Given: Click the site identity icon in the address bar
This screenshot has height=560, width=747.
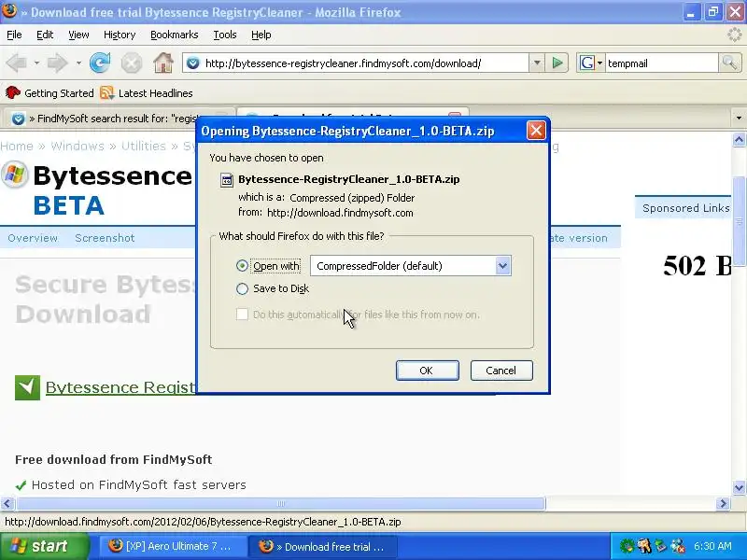Looking at the screenshot, I should tap(193, 63).
